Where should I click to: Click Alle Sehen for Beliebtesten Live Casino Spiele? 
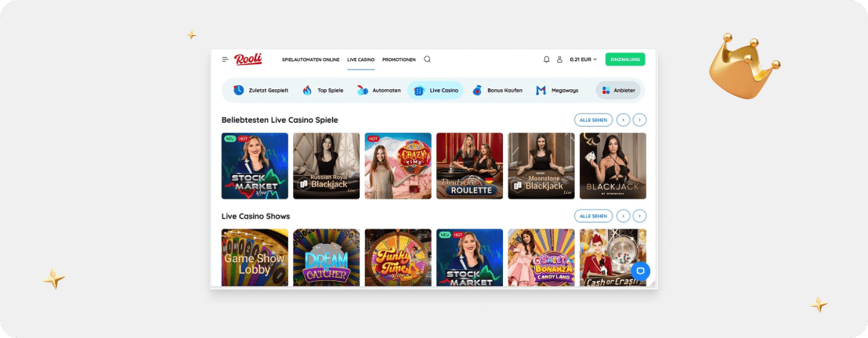594,120
